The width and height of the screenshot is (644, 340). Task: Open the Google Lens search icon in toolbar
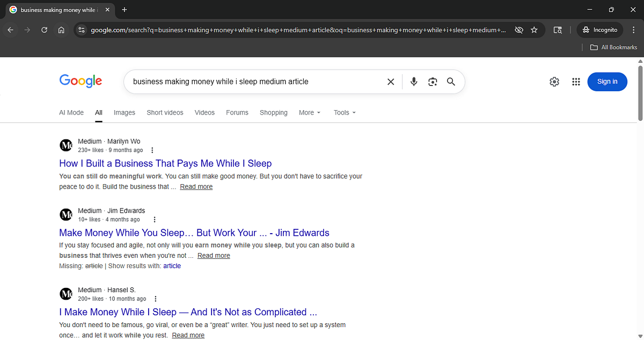[x=558, y=30]
